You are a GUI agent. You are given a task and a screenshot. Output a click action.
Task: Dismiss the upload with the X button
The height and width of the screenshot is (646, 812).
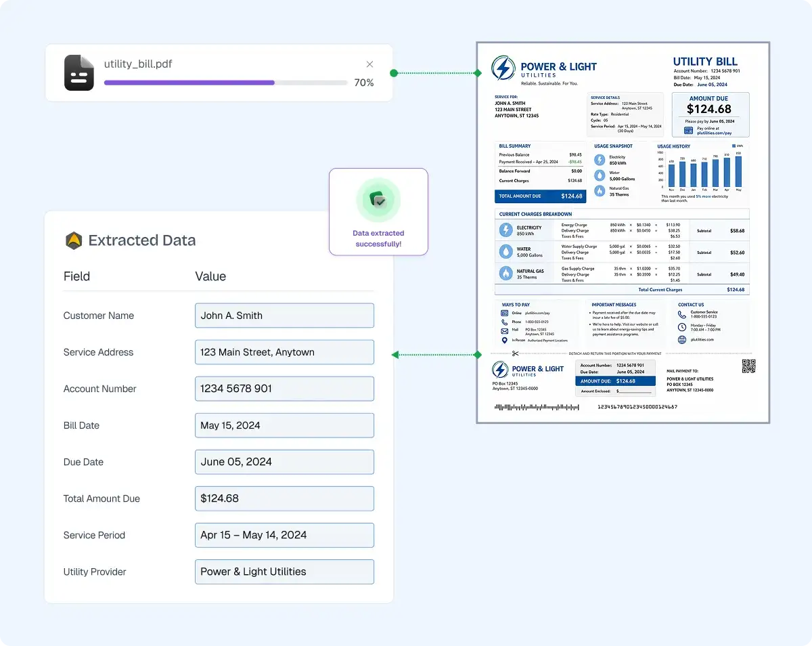[x=369, y=64]
